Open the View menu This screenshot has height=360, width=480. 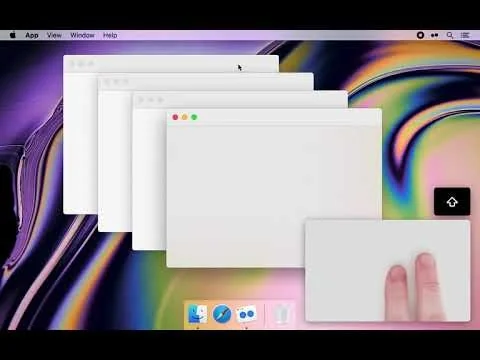54,35
